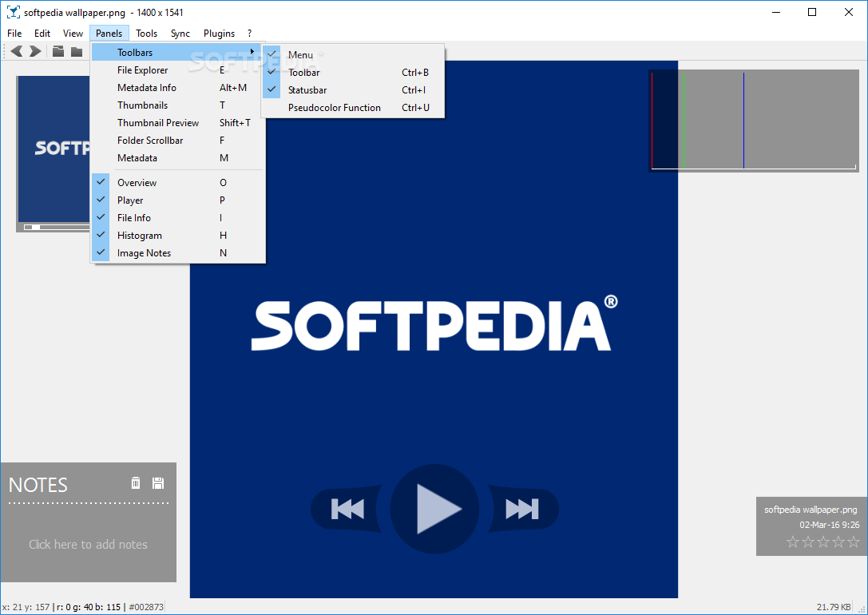This screenshot has width=868, height=615.
Task: Open the View menu
Action: tap(73, 34)
